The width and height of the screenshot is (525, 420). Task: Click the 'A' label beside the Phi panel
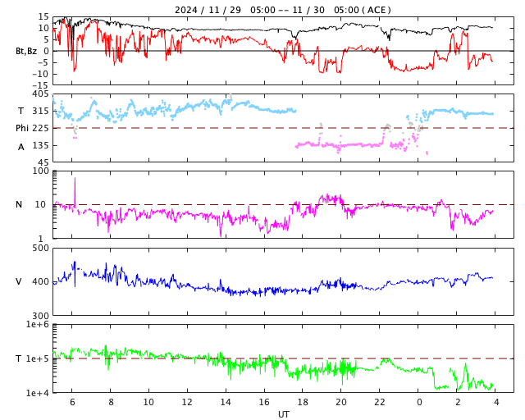point(21,147)
